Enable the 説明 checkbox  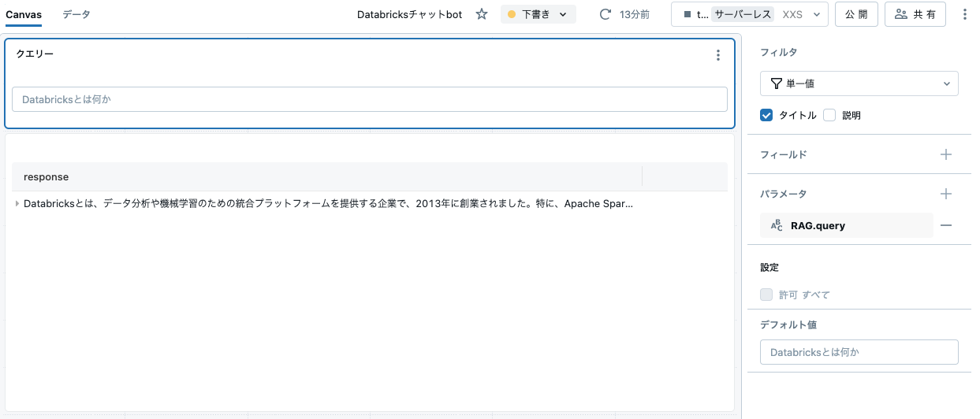(829, 115)
